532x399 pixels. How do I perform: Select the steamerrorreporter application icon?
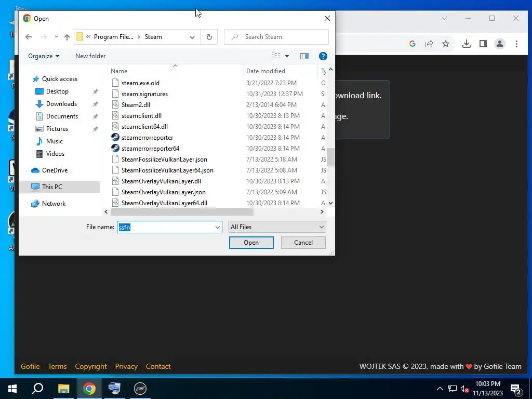(x=115, y=137)
